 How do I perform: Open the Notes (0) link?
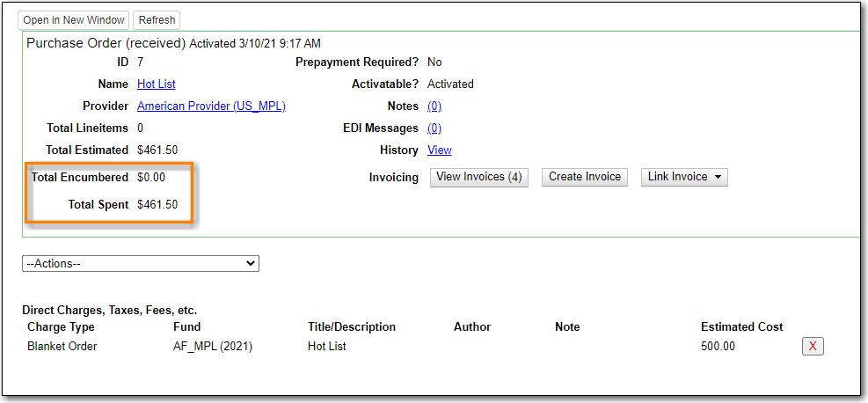pos(434,106)
